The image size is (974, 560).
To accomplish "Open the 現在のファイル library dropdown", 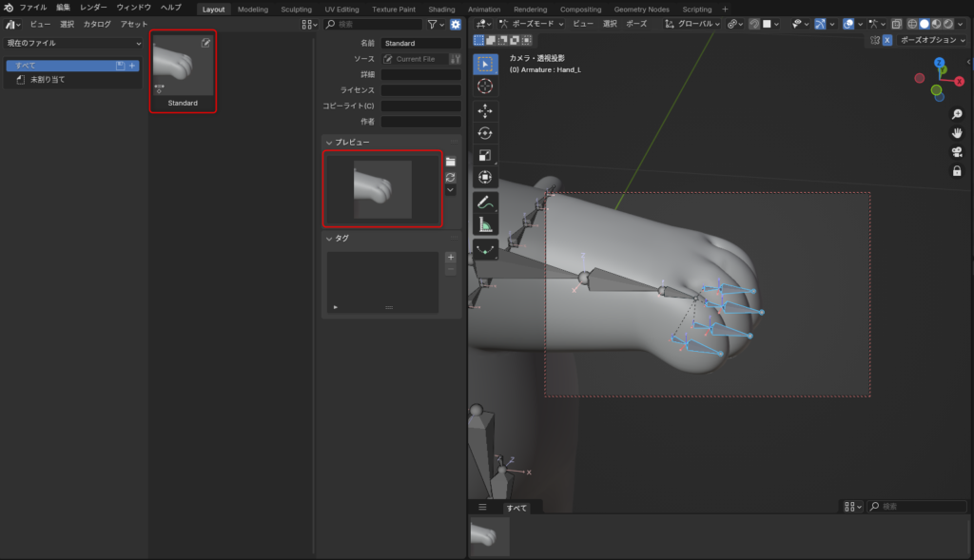I will tap(74, 43).
